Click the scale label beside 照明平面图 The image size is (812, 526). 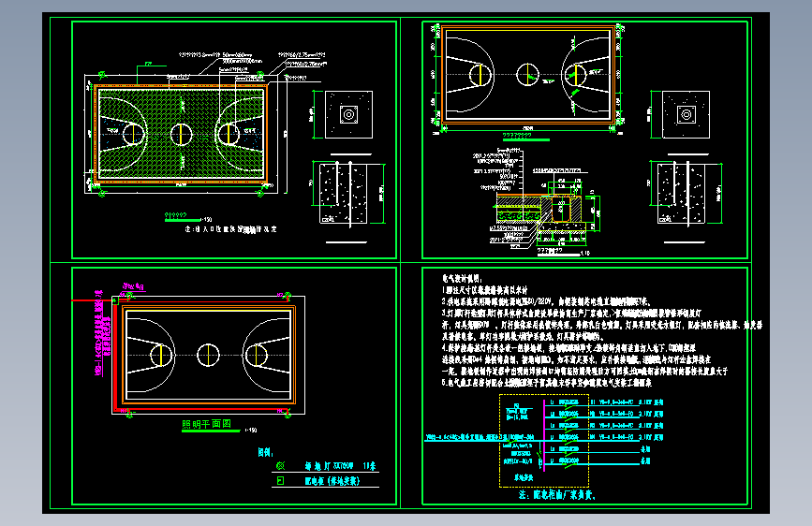click(251, 431)
